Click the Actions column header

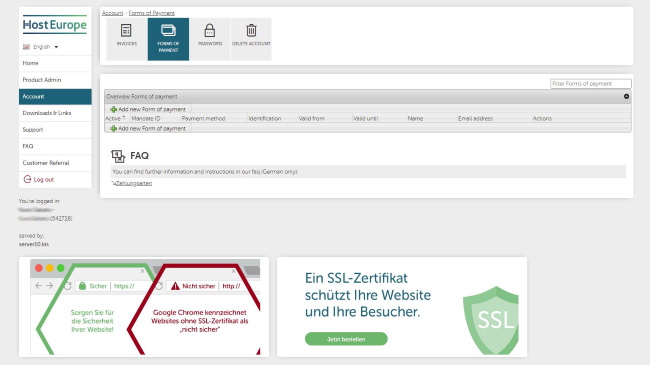coord(542,118)
